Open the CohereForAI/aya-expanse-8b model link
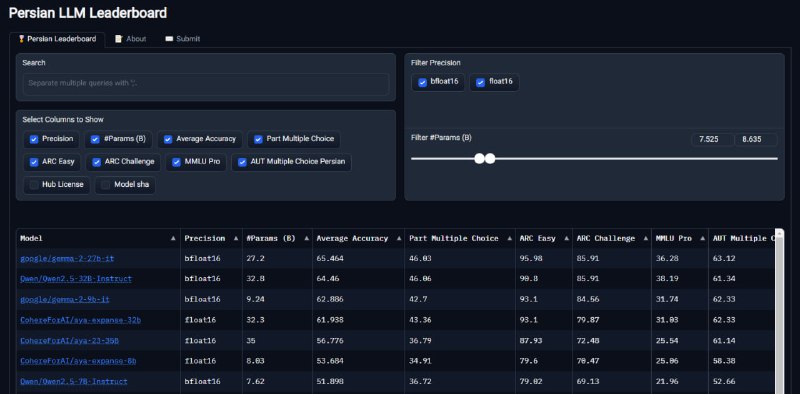This screenshot has width=800, height=394. click(x=78, y=361)
